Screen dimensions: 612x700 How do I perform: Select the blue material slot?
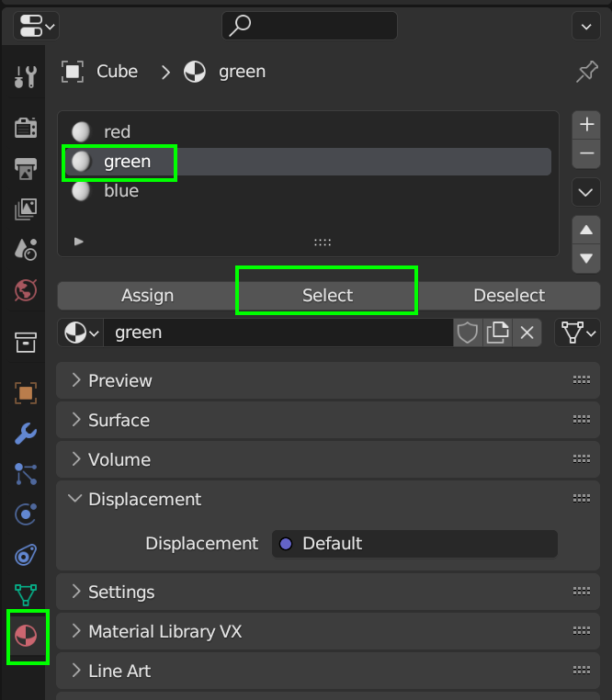[x=121, y=191]
